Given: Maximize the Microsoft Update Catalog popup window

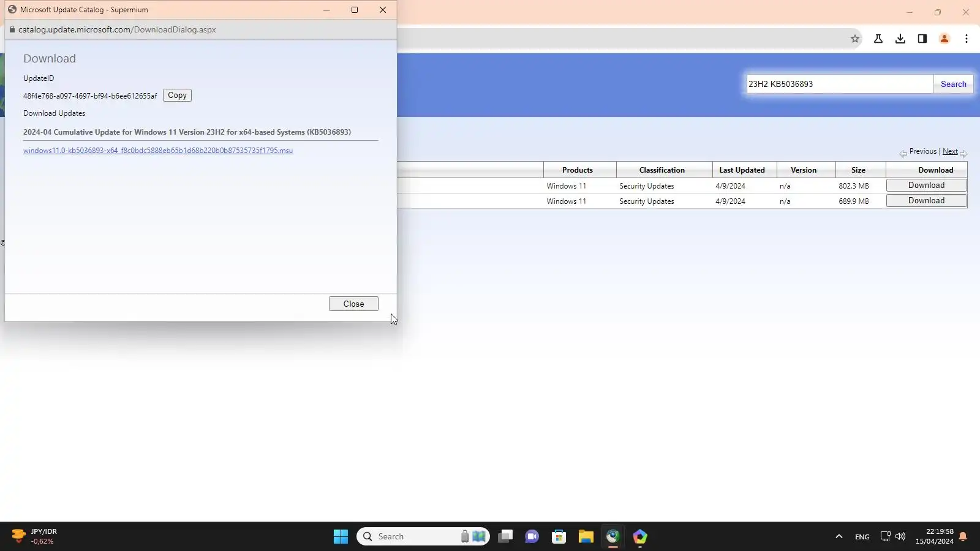Looking at the screenshot, I should tap(354, 10).
